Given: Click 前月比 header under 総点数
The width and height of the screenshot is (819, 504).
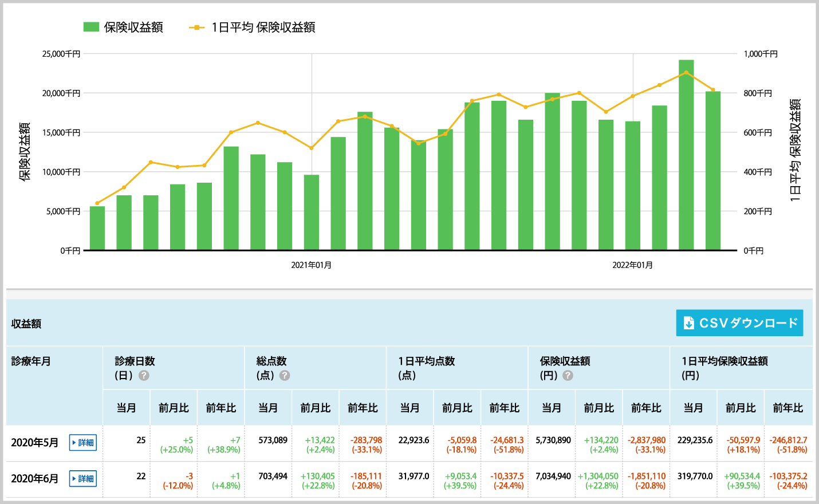Looking at the screenshot, I should [316, 408].
